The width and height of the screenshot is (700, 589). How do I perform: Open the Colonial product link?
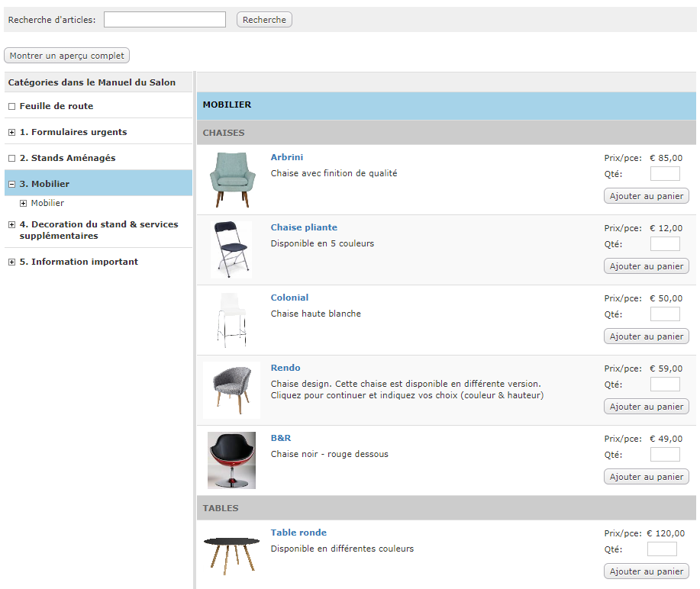289,298
